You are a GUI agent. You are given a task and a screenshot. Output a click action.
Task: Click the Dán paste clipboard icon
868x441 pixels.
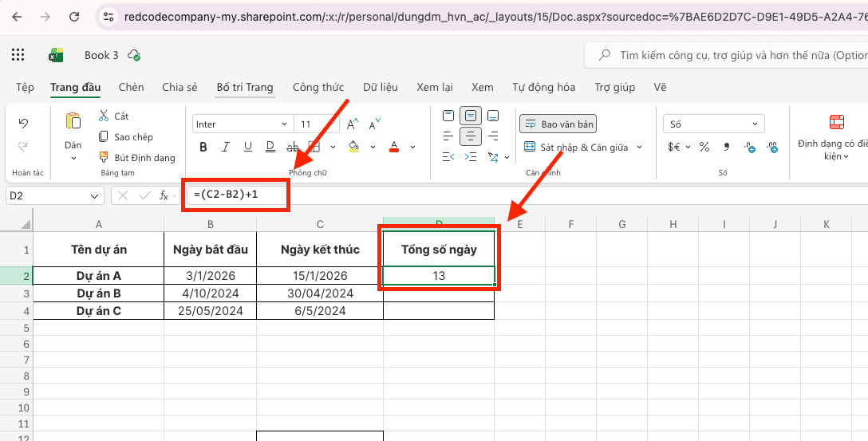73,120
